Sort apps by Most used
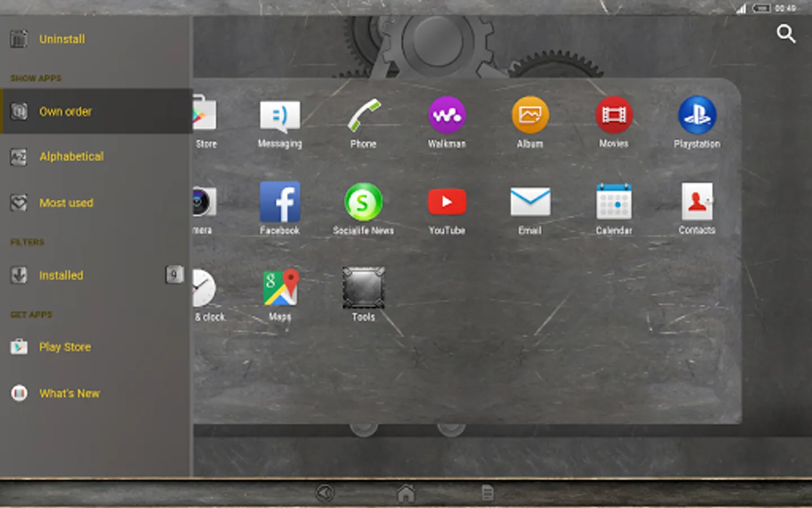The width and height of the screenshot is (812, 508). point(96,202)
